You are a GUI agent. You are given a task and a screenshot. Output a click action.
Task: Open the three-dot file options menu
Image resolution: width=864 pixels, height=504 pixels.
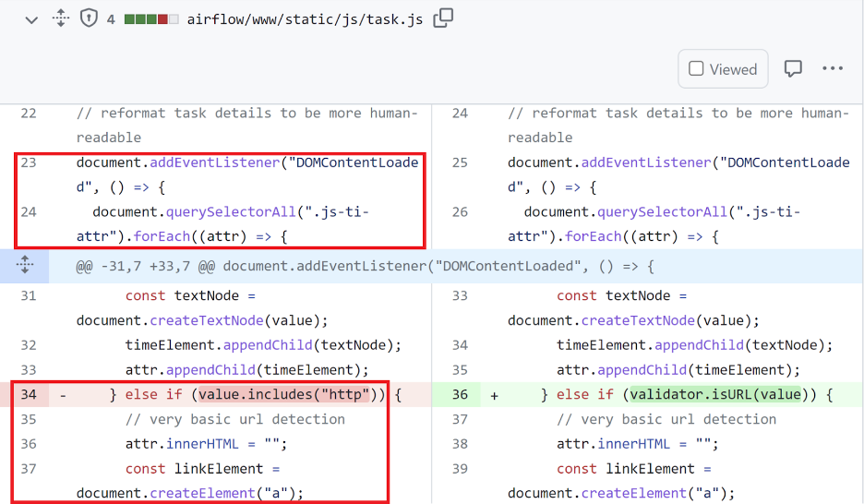[x=833, y=68]
